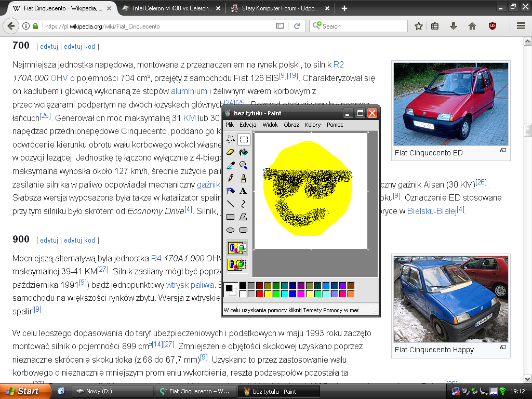Pick the Rounded Rectangle tool
The height and width of the screenshot is (399, 532).
(243, 230)
